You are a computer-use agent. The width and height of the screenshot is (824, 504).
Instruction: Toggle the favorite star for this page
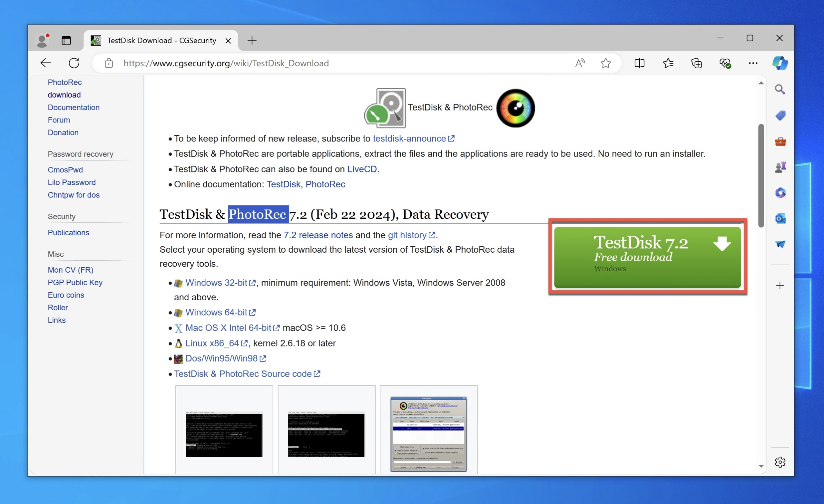click(606, 63)
